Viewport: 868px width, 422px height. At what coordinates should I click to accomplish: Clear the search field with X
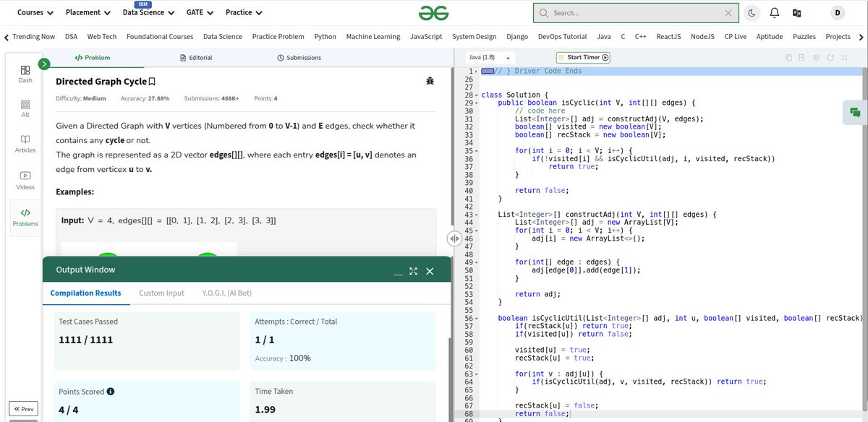(x=728, y=13)
